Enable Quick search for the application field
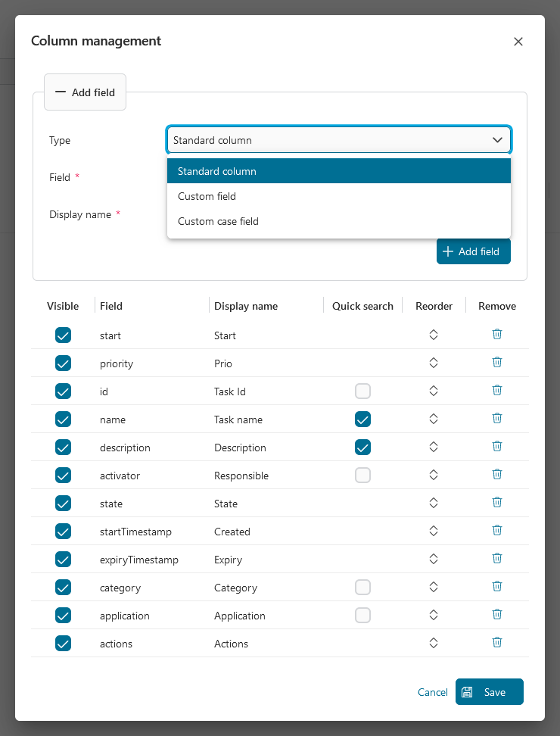 (x=363, y=616)
